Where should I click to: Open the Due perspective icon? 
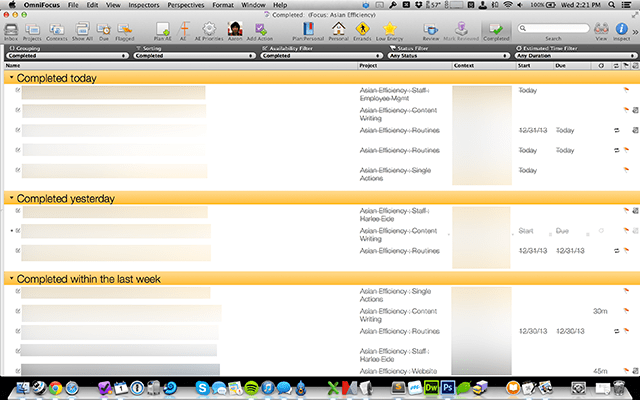104,31
